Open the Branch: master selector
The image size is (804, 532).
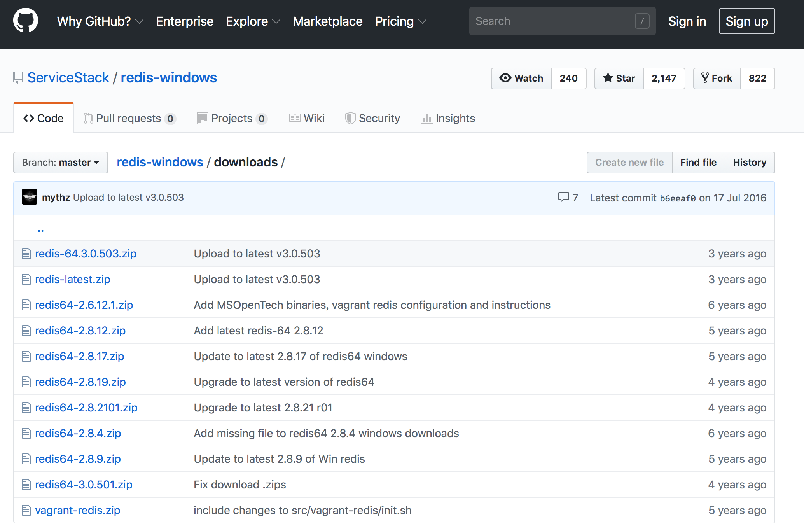pyautogui.click(x=61, y=162)
